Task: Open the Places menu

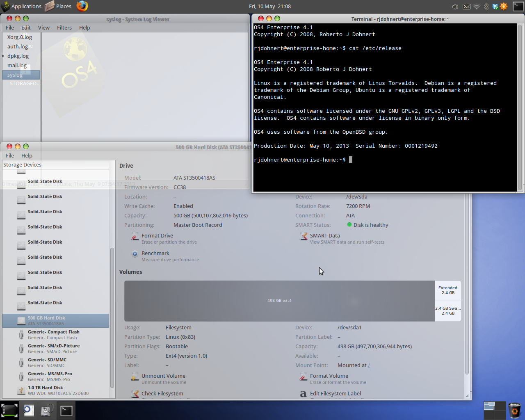Action: (58, 6)
